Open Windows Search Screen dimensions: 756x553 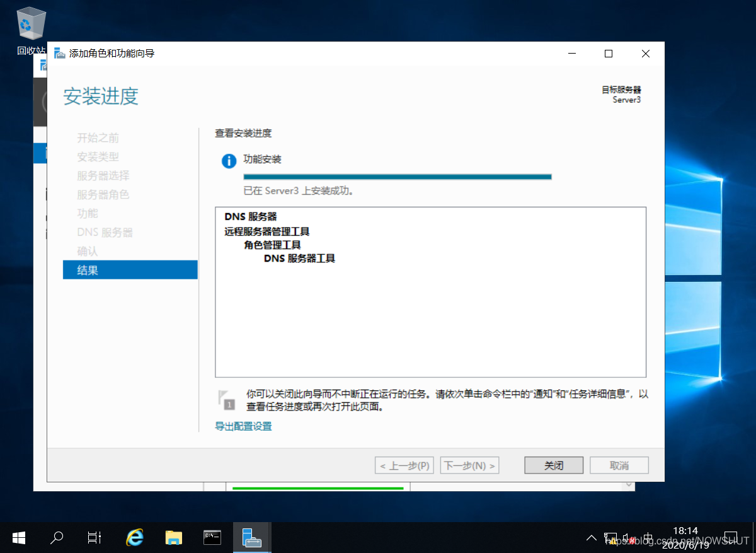(56, 537)
